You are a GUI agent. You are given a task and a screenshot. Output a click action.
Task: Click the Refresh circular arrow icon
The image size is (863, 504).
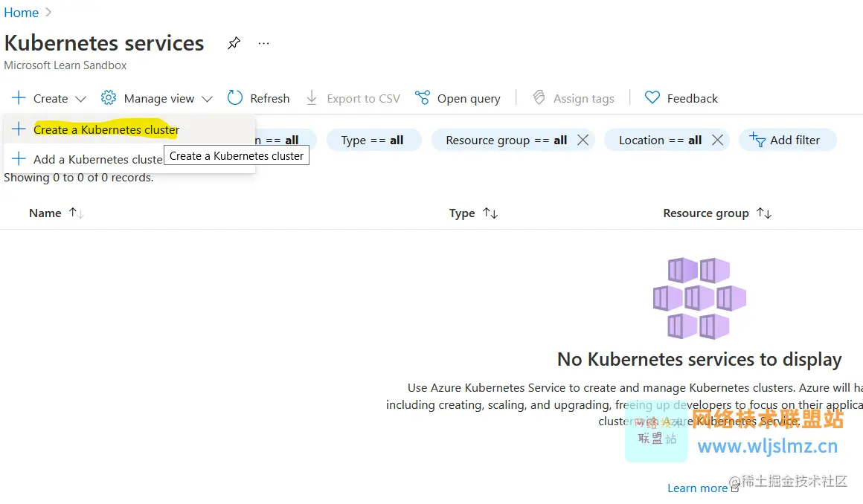235,97
